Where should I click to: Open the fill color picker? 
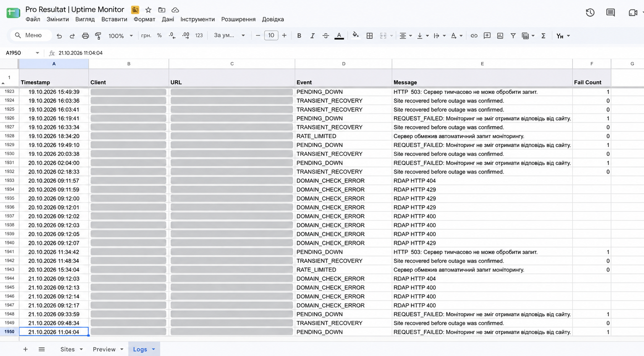[356, 36]
